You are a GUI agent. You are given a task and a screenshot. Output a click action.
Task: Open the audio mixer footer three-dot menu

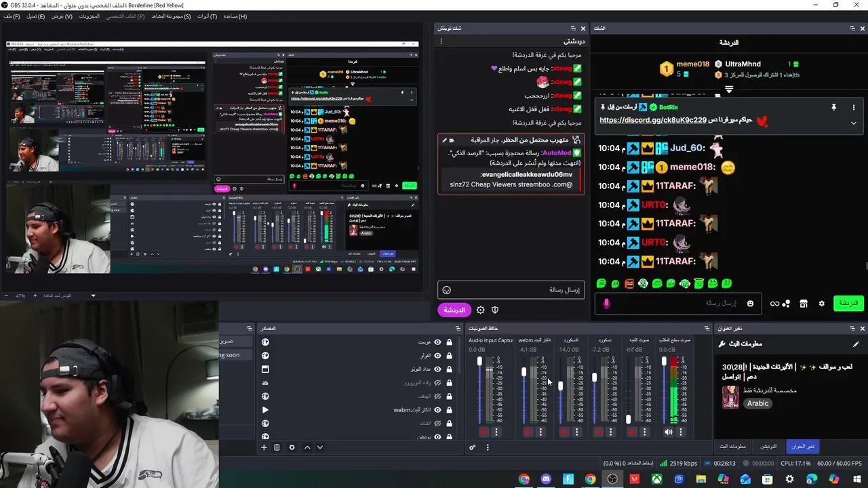[x=488, y=447]
